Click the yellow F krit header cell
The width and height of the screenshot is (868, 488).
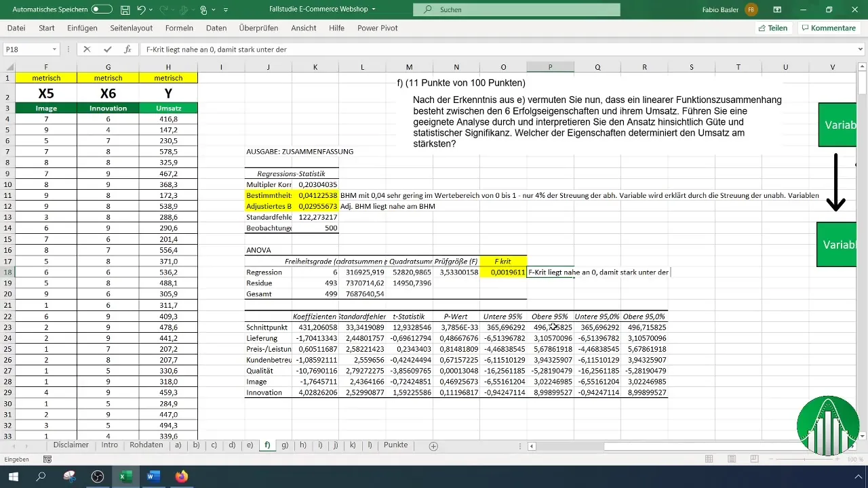pos(503,261)
